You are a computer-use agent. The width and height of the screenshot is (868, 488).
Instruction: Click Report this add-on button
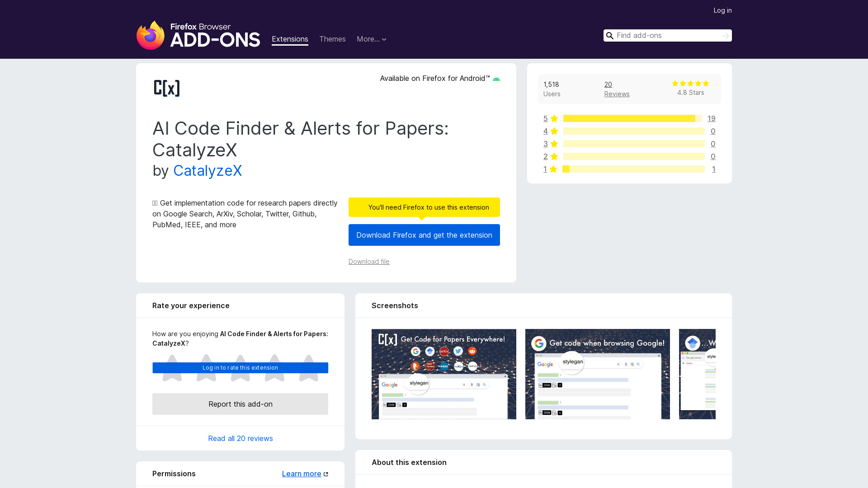click(240, 404)
